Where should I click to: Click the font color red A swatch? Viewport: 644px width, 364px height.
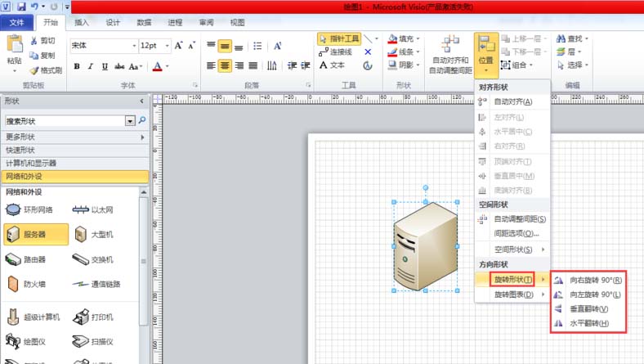(x=157, y=66)
